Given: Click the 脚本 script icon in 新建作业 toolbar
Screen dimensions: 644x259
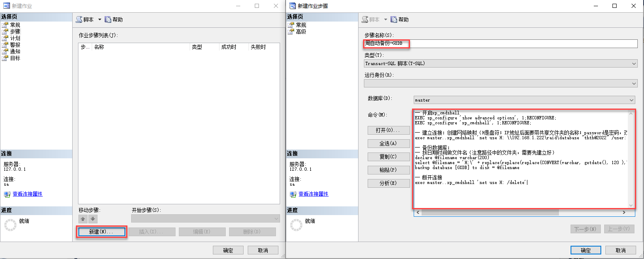Looking at the screenshot, I should click(x=79, y=19).
